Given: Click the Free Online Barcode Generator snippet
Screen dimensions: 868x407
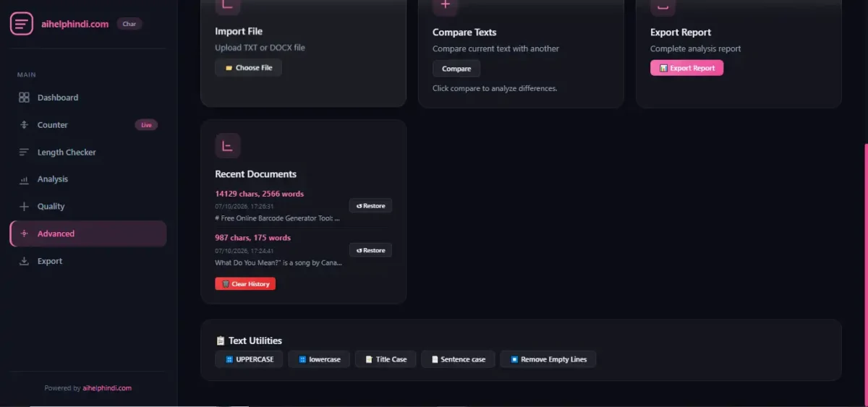Looking at the screenshot, I should 278,218.
